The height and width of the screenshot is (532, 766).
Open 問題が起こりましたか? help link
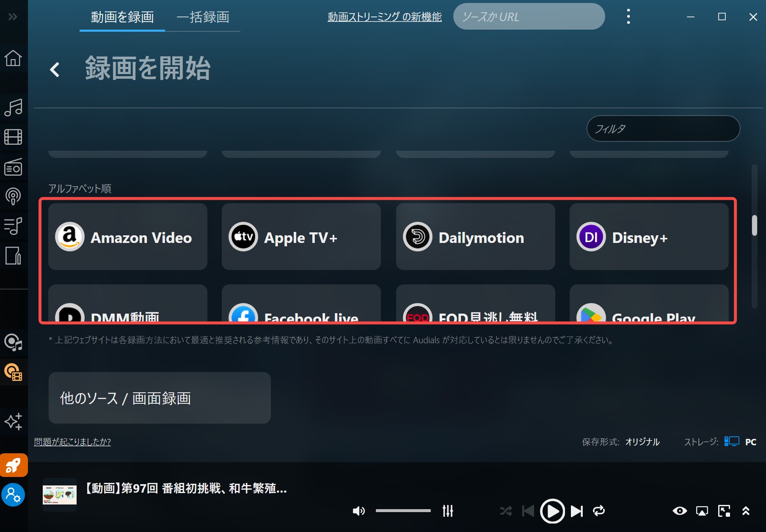tap(72, 442)
